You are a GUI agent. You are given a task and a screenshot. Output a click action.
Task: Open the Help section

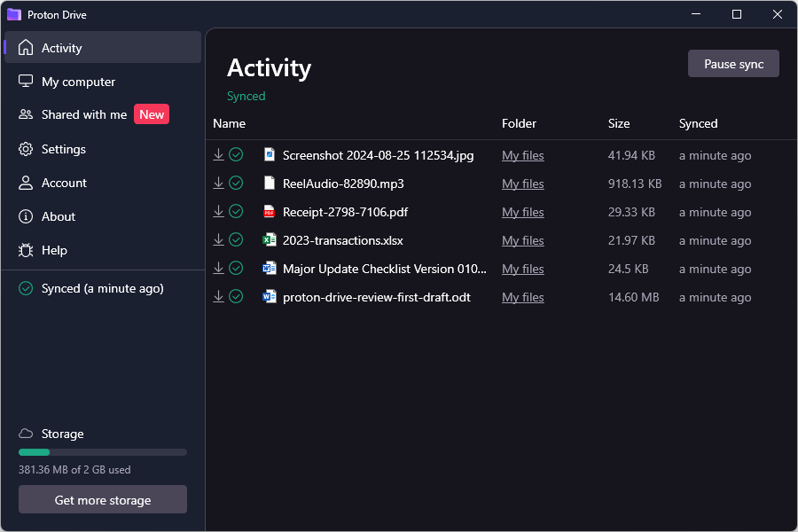103,250
